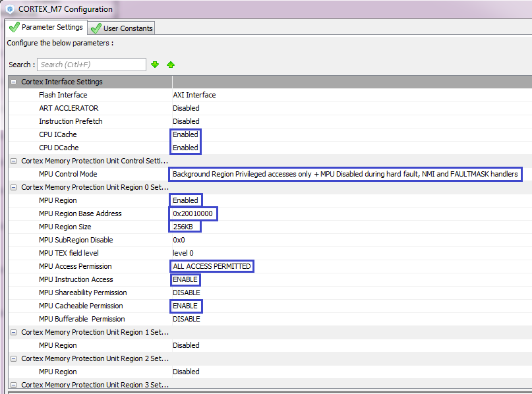Collapse the MPU Region 2 Settings section
The image size is (532, 394).
click(x=13, y=358)
